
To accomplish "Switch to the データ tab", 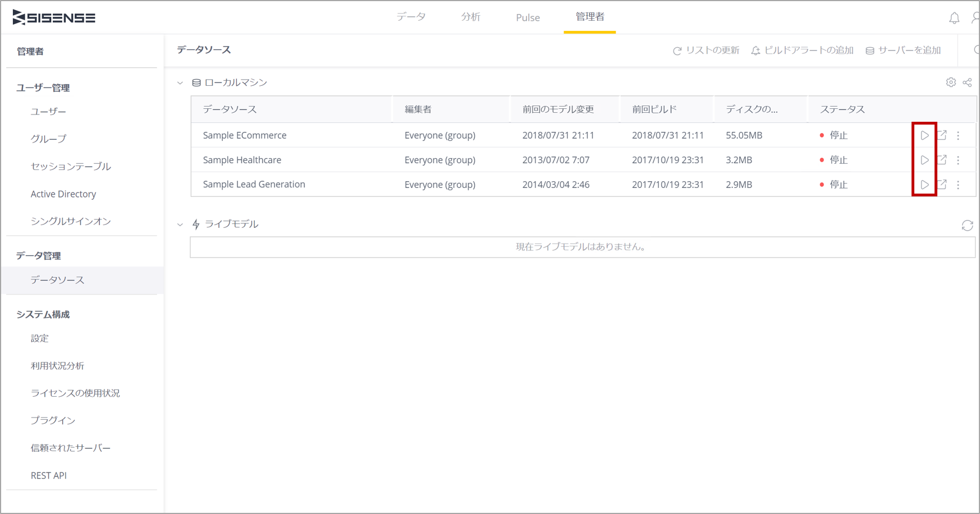I will click(411, 17).
